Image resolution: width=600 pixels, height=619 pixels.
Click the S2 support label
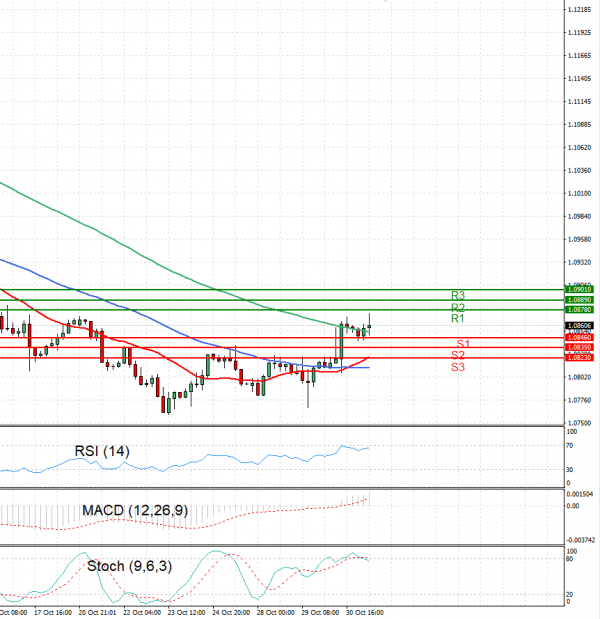pyautogui.click(x=458, y=355)
